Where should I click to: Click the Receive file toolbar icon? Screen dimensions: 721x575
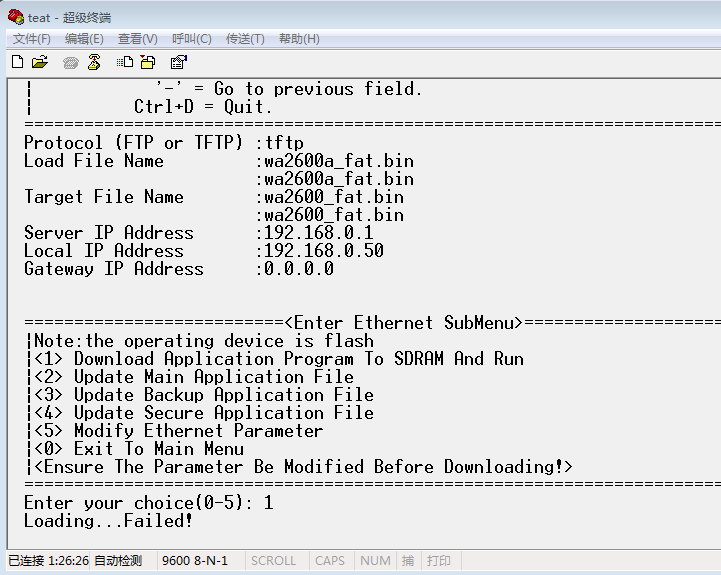148,62
